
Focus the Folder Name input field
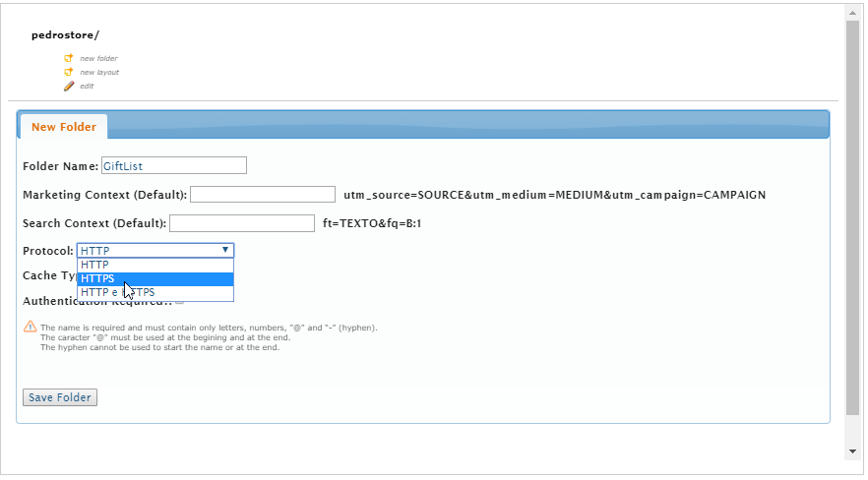pyautogui.click(x=173, y=166)
